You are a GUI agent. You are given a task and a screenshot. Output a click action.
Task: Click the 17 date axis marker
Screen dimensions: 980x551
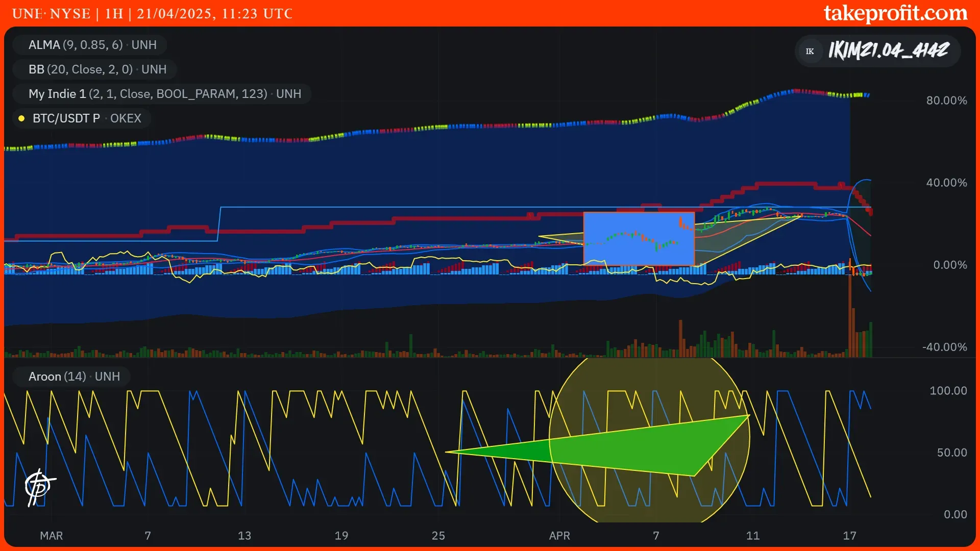[x=849, y=536]
